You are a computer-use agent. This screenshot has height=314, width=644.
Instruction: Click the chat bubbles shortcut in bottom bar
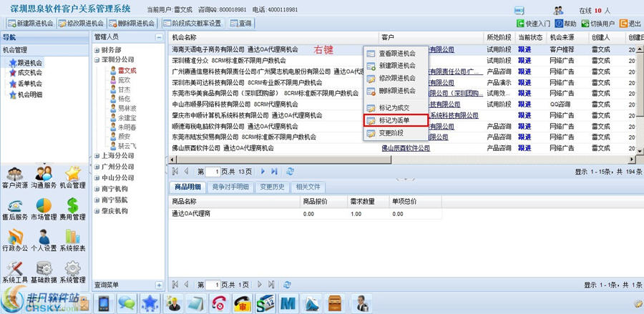point(127,303)
